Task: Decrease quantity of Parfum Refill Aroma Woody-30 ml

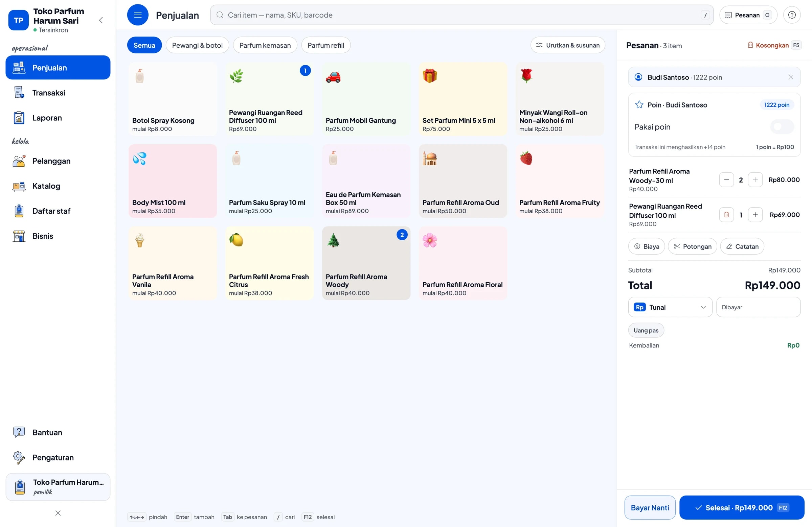Action: (726, 179)
